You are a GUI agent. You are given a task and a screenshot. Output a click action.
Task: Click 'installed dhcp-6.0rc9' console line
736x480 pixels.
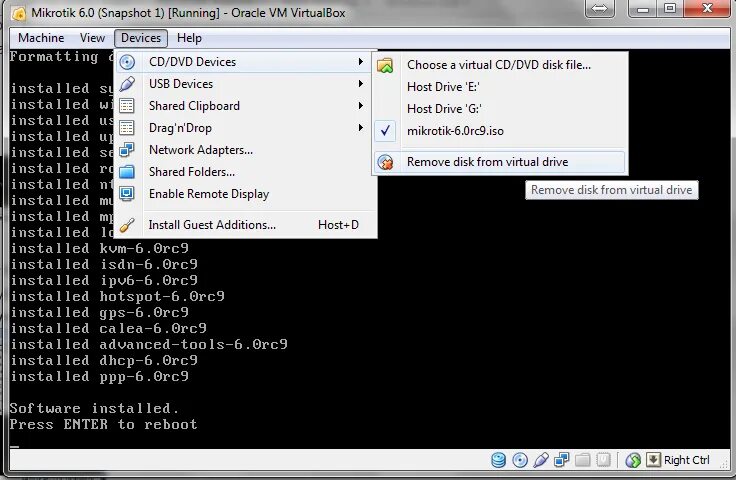coord(104,360)
